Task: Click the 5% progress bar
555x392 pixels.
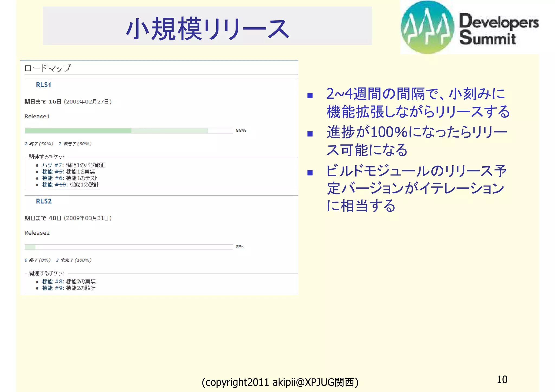Action: [x=129, y=247]
